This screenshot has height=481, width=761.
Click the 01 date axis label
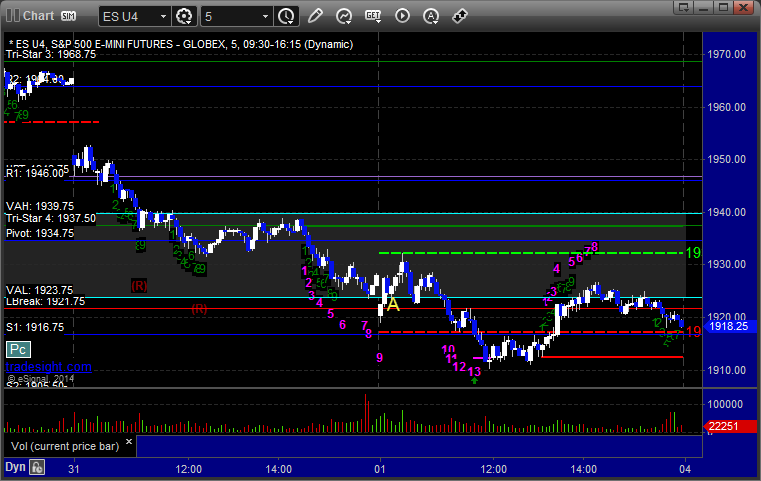(380, 469)
